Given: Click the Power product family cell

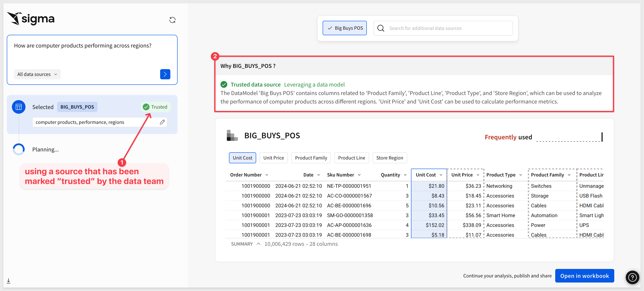Looking at the screenshot, I should (538, 225).
